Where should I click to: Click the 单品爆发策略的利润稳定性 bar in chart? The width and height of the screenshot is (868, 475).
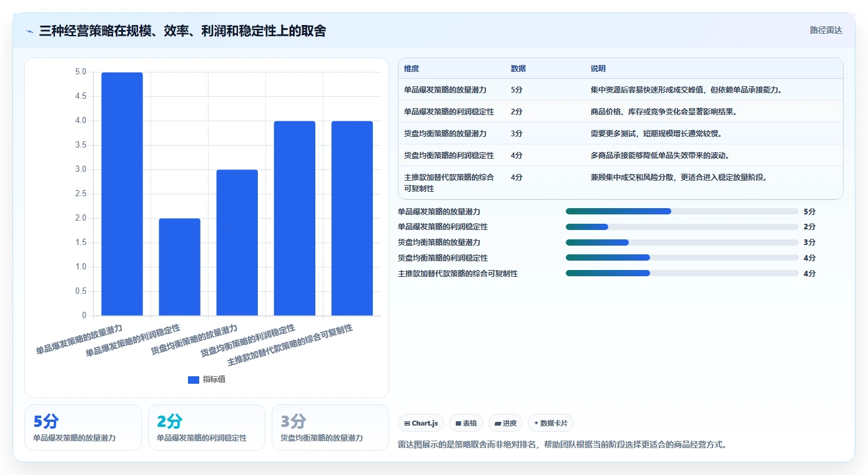point(179,267)
